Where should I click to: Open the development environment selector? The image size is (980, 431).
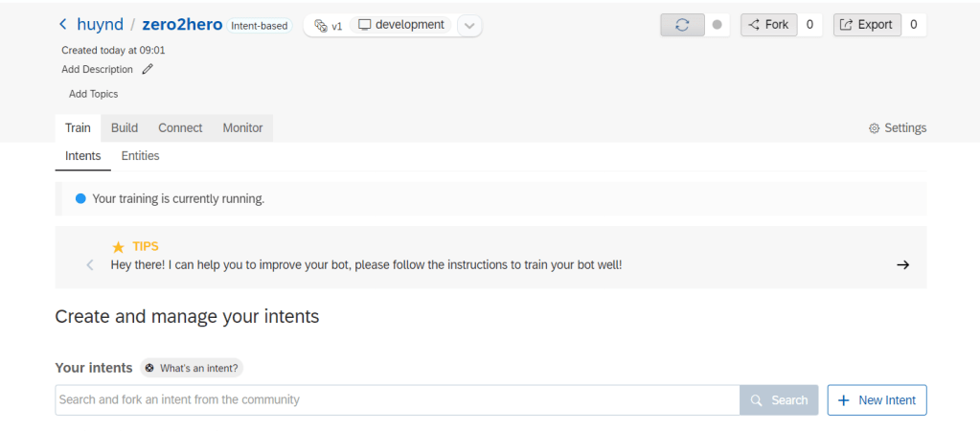(x=400, y=25)
